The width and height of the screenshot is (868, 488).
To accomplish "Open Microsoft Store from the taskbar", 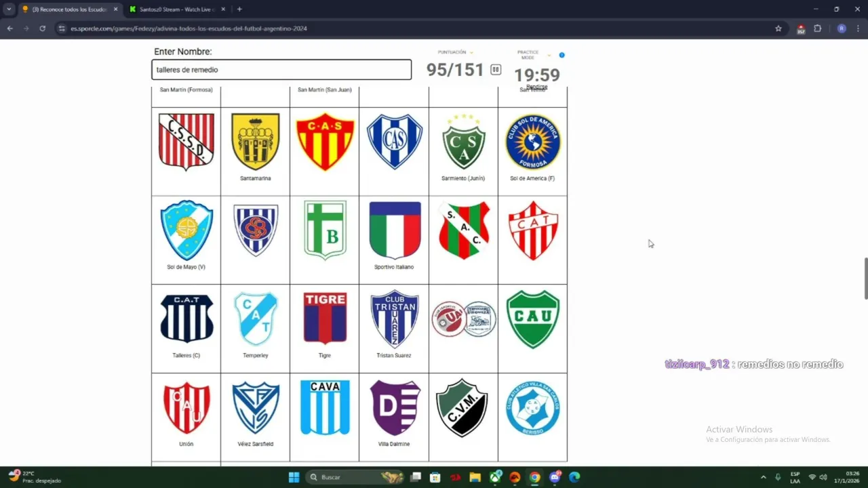I will click(435, 477).
